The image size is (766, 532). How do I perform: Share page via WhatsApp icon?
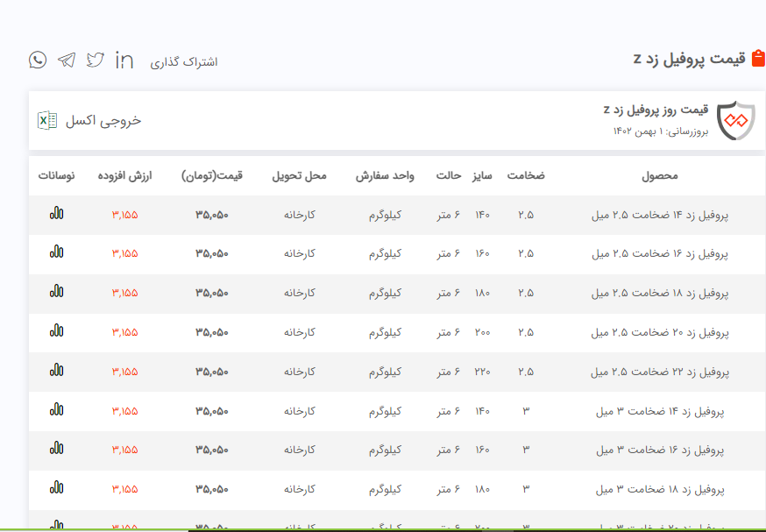[x=38, y=60]
